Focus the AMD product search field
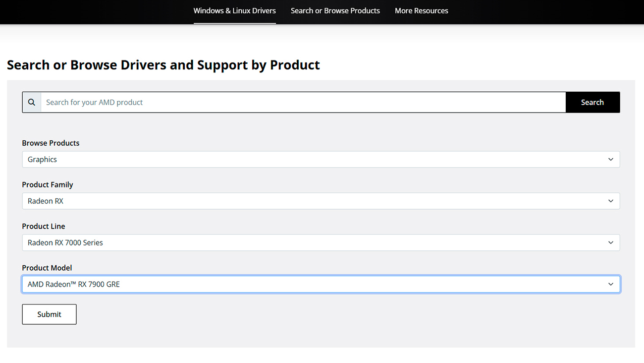644x363 pixels. click(303, 102)
